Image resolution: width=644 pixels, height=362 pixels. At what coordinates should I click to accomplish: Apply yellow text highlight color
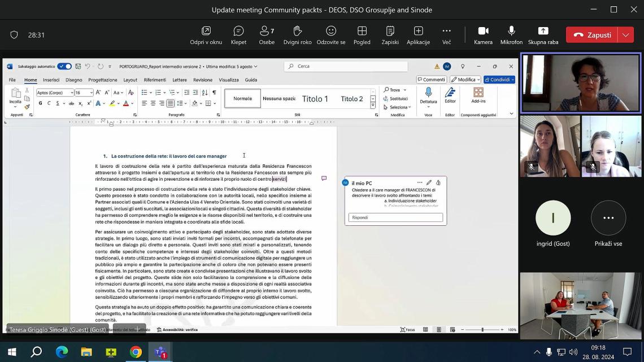click(112, 103)
